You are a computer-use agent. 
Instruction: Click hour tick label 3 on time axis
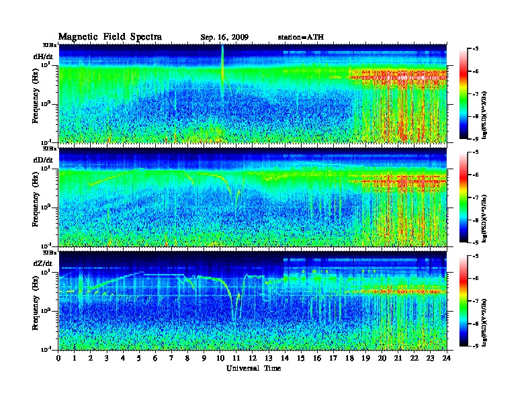(x=107, y=359)
